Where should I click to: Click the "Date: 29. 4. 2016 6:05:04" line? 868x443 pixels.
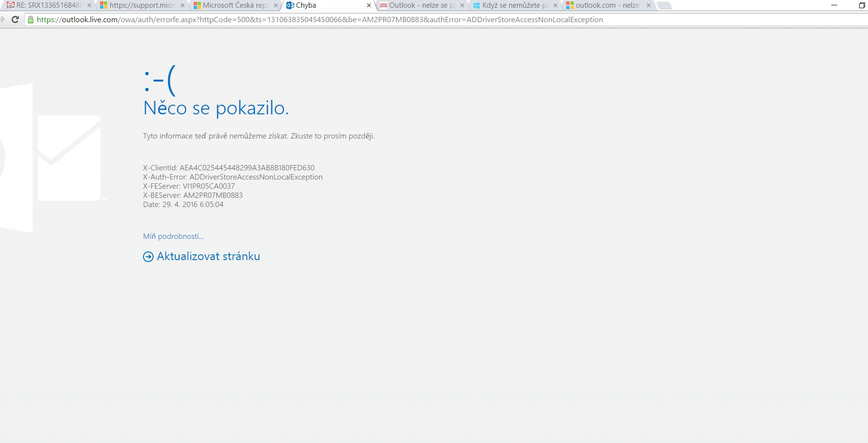pyautogui.click(x=183, y=205)
